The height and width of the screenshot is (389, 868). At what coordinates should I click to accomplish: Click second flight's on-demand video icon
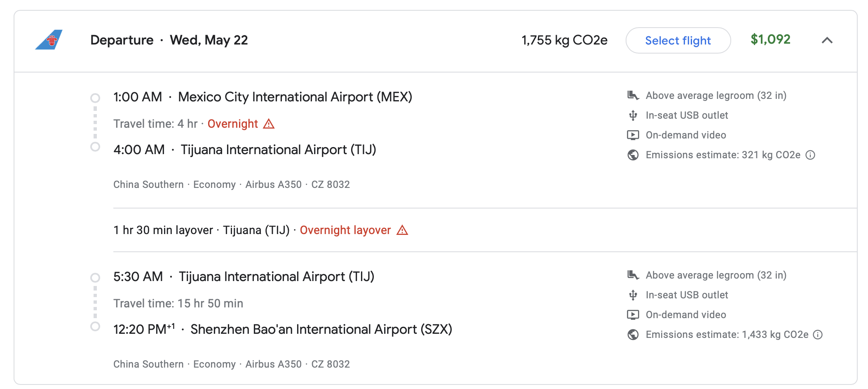coord(633,315)
